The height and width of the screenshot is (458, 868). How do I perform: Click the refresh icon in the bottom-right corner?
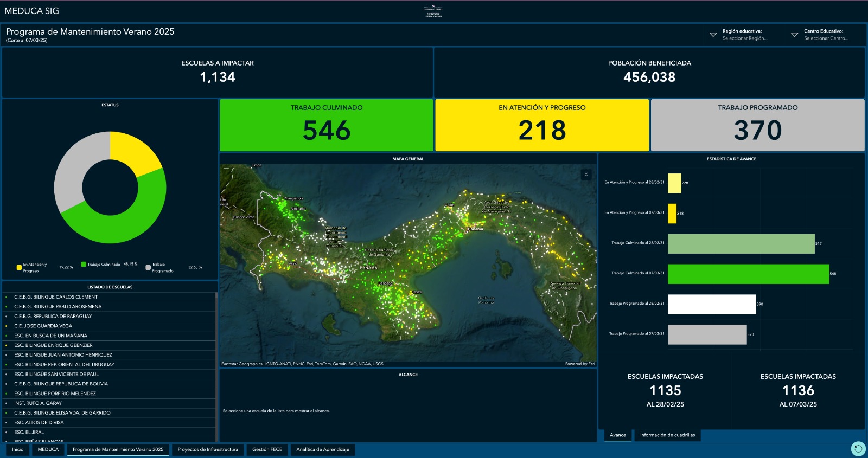858,448
